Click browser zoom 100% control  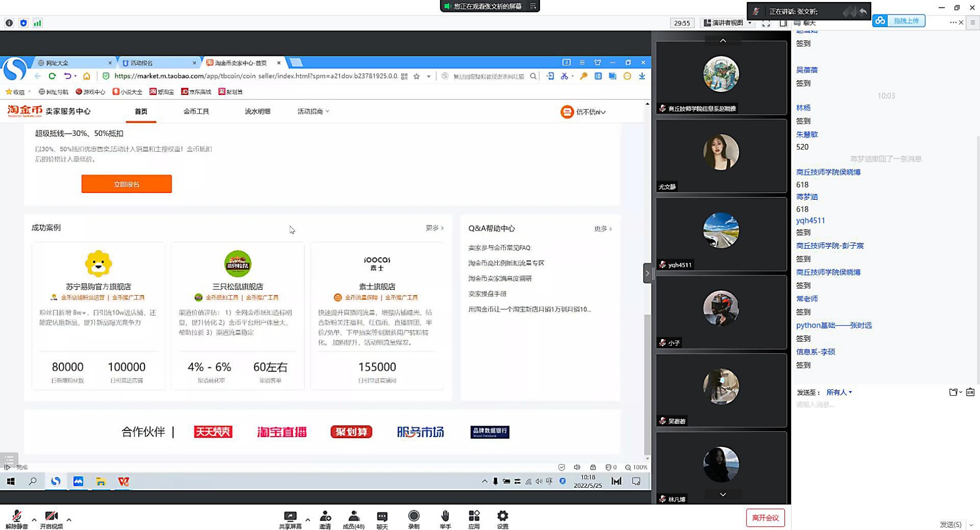(636, 467)
